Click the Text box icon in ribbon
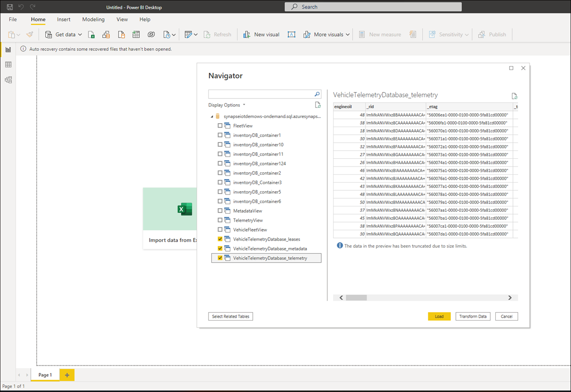571x392 pixels. (x=292, y=35)
